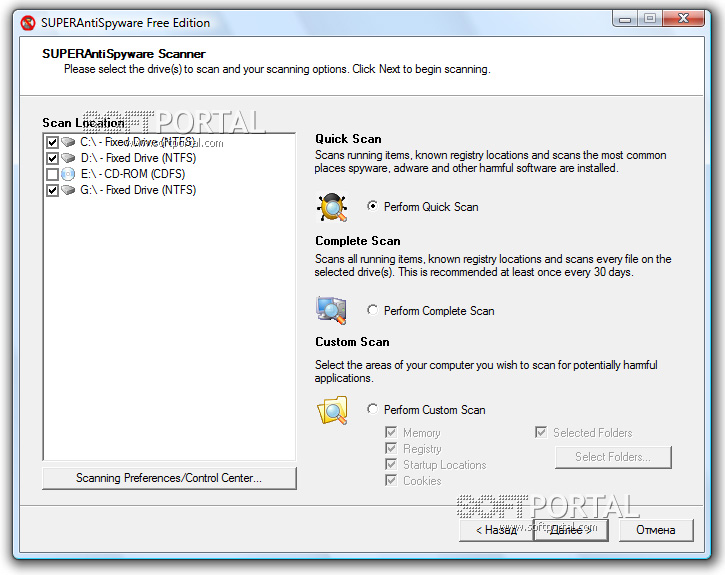This screenshot has width=725, height=575.
Task: Click the Scan Location label
Action: (x=83, y=123)
